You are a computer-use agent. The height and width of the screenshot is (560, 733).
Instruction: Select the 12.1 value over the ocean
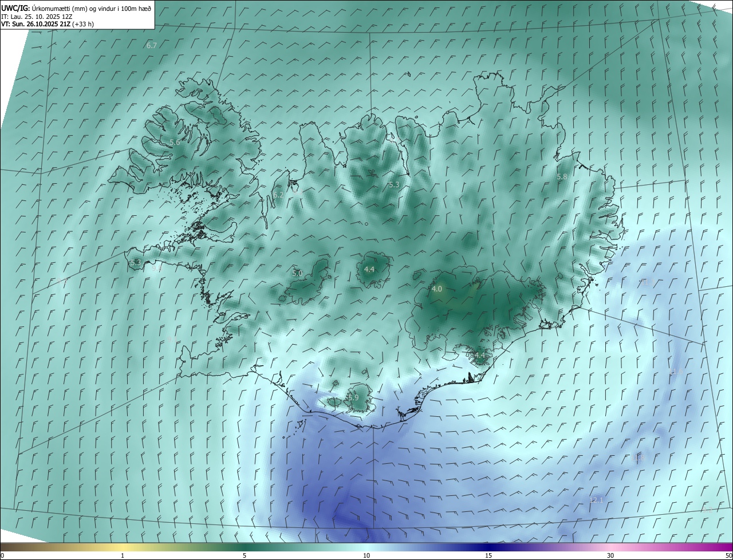click(596, 500)
